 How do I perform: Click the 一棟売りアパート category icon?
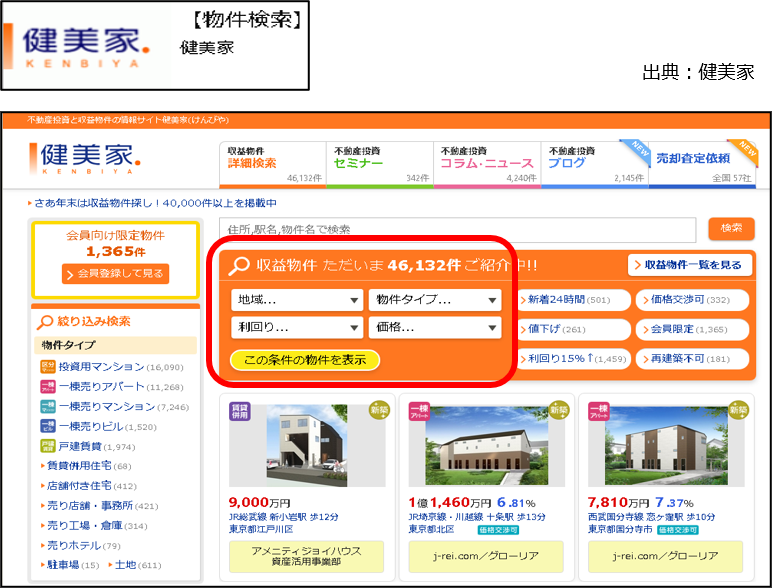tap(47, 387)
